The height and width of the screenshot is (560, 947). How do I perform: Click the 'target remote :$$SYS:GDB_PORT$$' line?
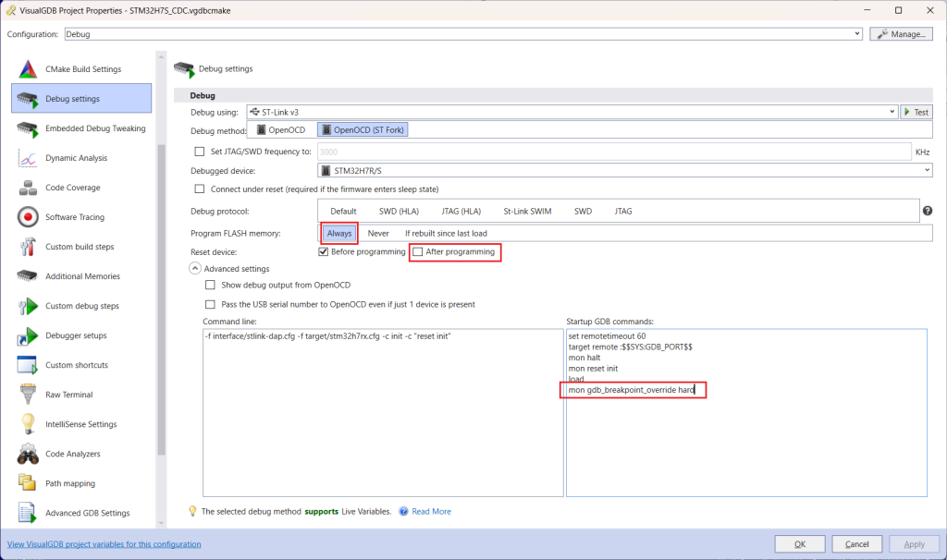630,347
